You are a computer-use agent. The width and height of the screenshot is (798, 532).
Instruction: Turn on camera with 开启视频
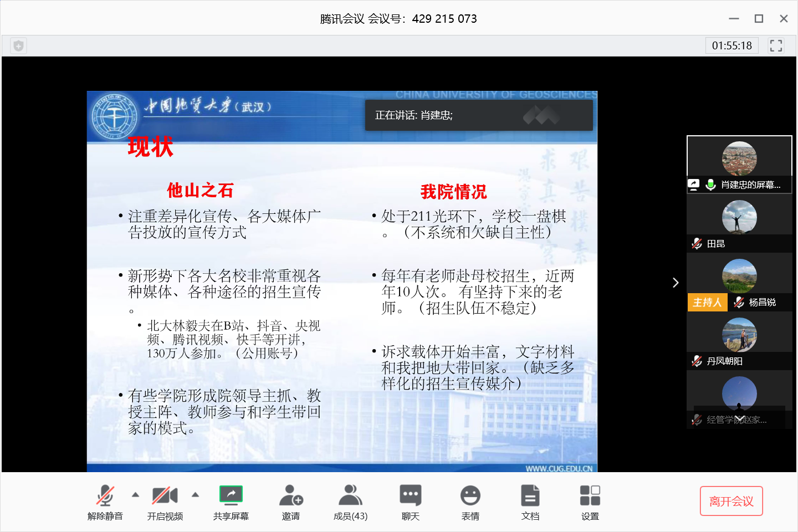(x=165, y=501)
